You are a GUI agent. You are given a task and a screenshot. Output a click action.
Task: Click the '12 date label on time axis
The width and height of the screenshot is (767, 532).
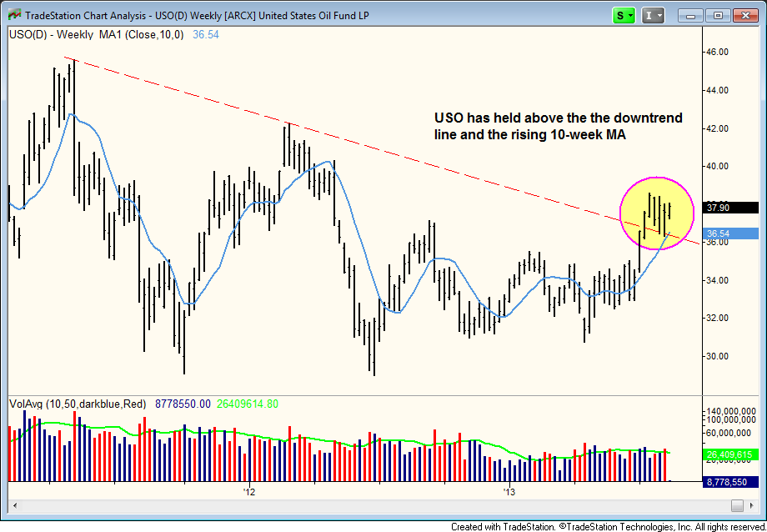pos(249,491)
